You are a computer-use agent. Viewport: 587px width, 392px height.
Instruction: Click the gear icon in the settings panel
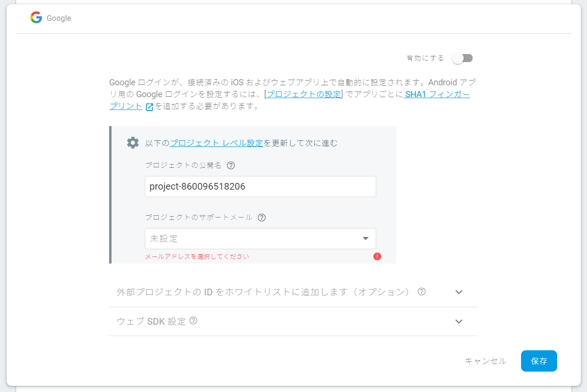pos(133,142)
